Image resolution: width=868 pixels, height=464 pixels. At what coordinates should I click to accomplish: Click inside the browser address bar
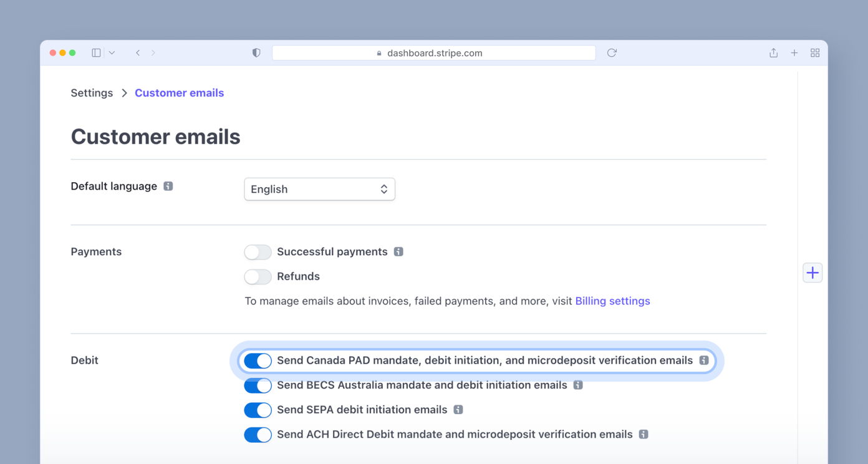(x=433, y=52)
